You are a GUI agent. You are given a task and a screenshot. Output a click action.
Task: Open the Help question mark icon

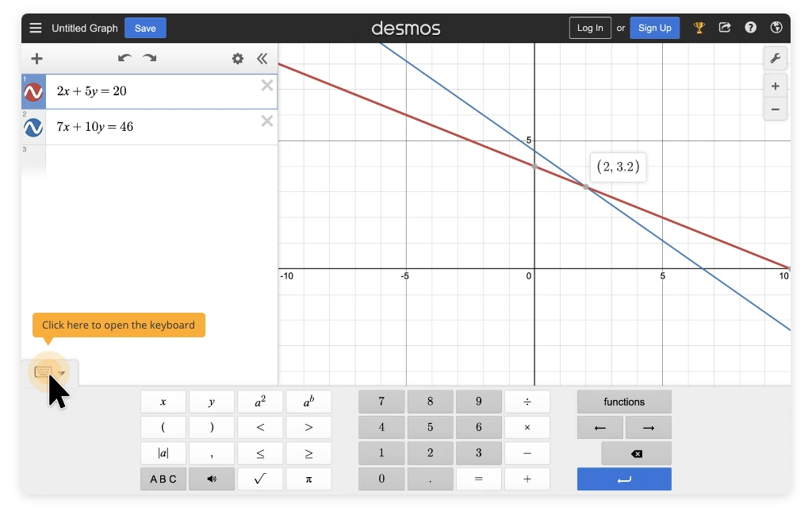750,28
